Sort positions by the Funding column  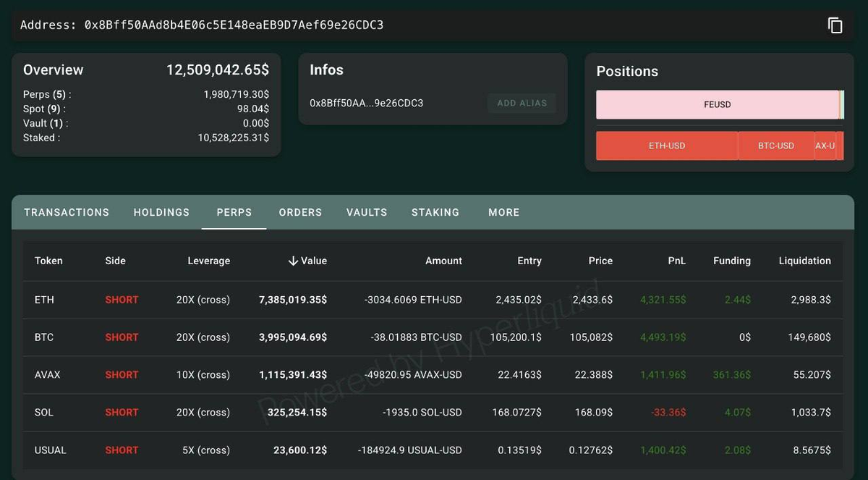(731, 261)
